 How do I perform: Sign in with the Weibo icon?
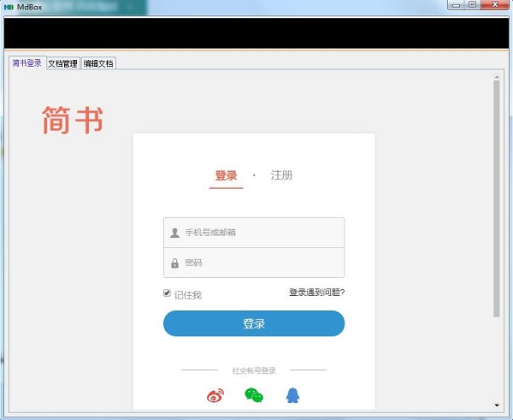pyautogui.click(x=215, y=395)
